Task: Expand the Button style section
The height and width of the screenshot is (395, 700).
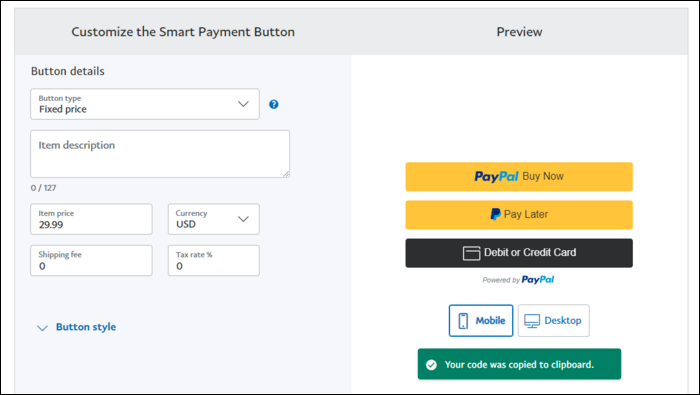Action: point(76,327)
